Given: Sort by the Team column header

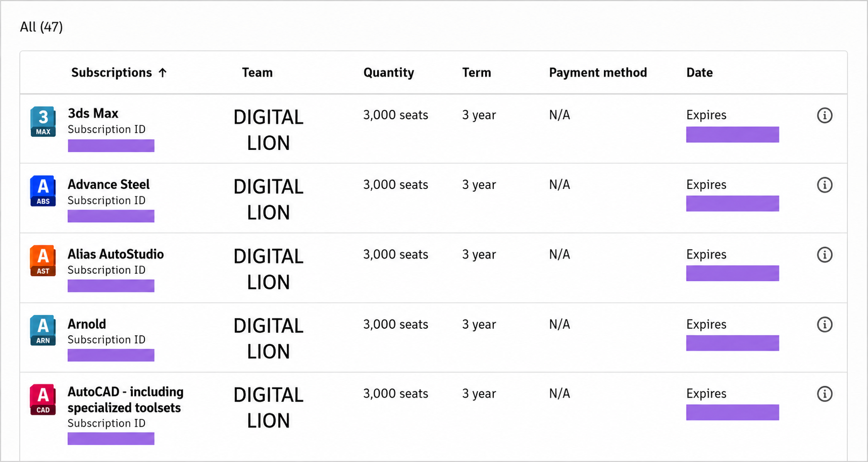Looking at the screenshot, I should coord(257,73).
